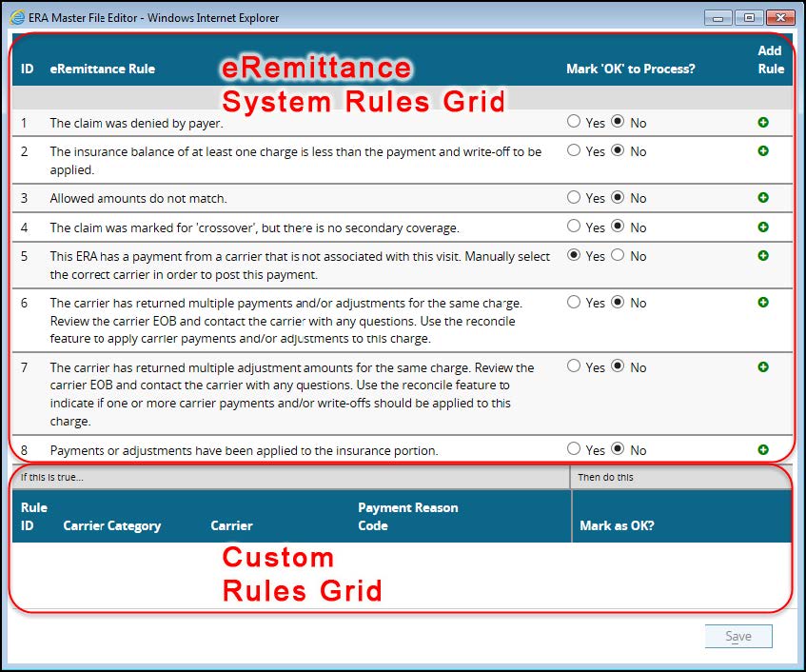Maximize the ERA Master File Editor window
Image resolution: width=806 pixels, height=672 pixels.
point(749,18)
